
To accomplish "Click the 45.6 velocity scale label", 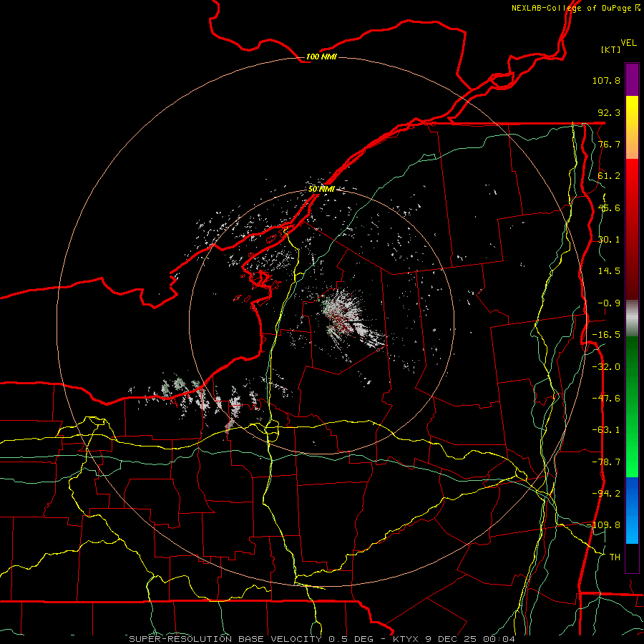I will (x=609, y=208).
